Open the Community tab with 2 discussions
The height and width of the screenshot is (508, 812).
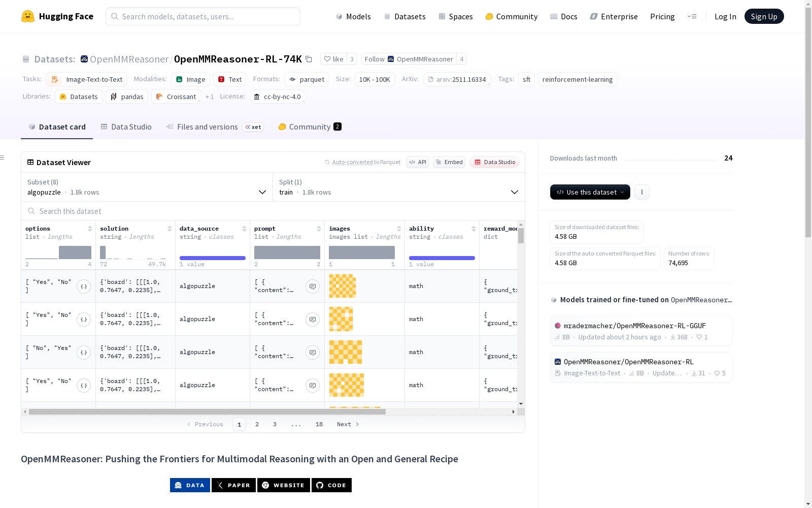(310, 127)
